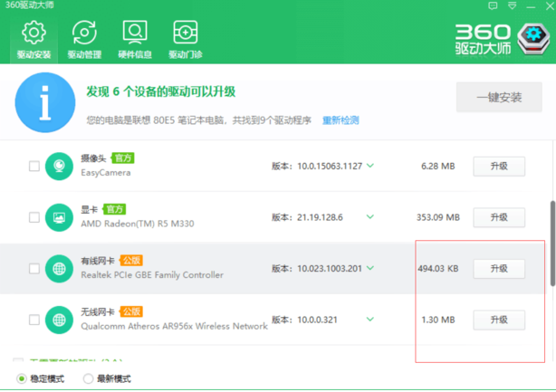Click the 1.30 MB size value
Screen dimensions: 556x392
(x=438, y=320)
